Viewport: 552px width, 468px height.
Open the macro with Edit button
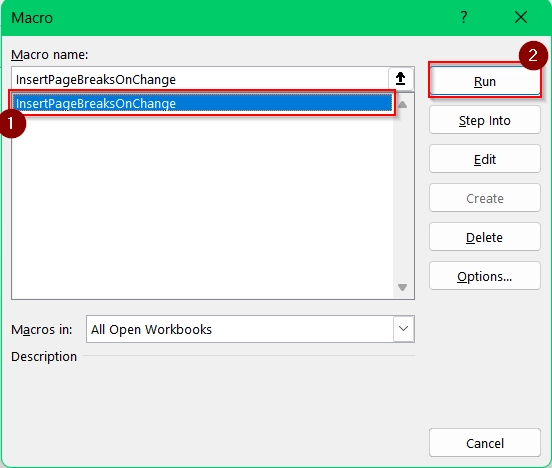pyautogui.click(x=485, y=159)
